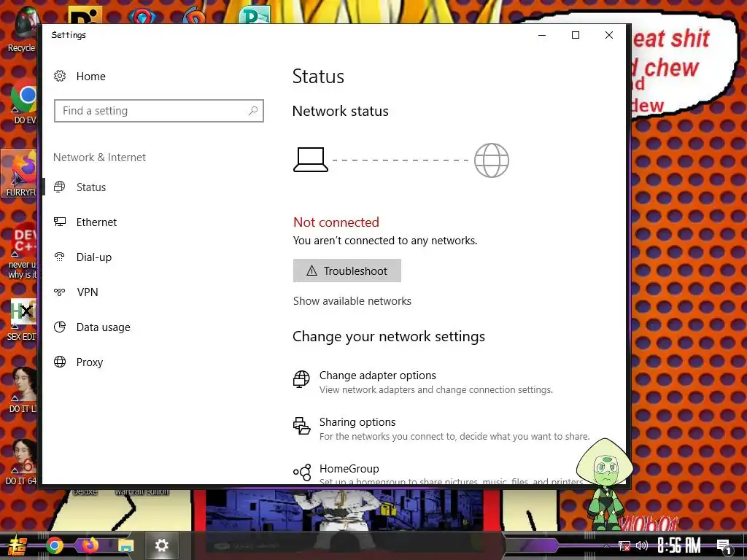Viewport: 747px width, 560px height.
Task: Click the Proxy globe icon
Action: 60,362
